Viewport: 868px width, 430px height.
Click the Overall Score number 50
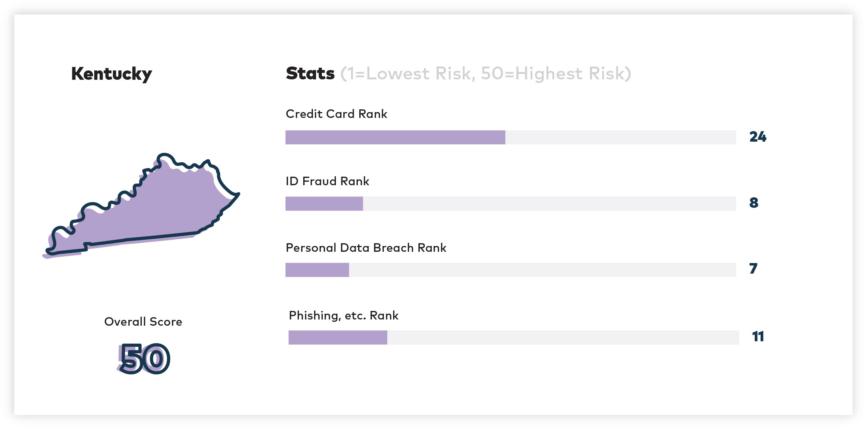144,359
